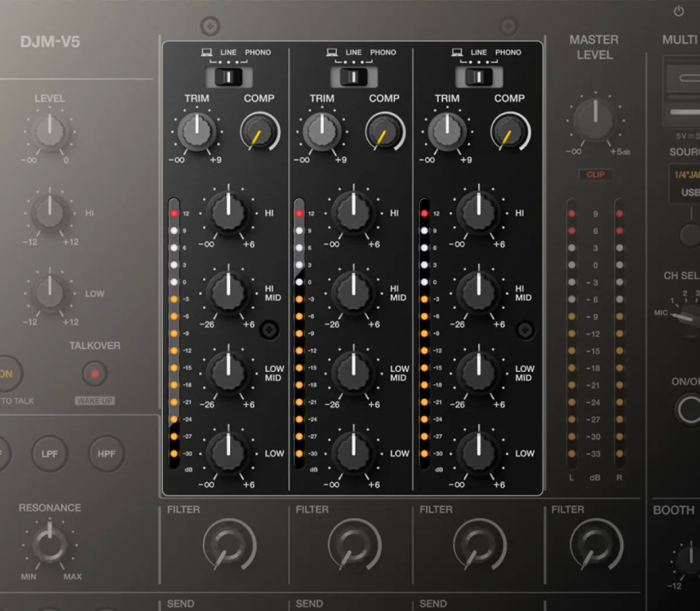Image resolution: width=700 pixels, height=611 pixels.
Task: Click second channel LOW MID knob
Action: [x=353, y=373]
